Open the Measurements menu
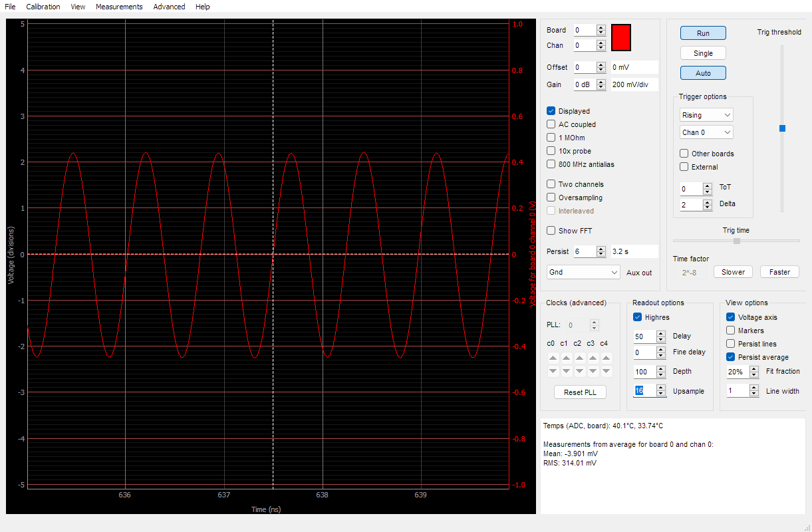This screenshot has width=812, height=532. tap(119, 7)
